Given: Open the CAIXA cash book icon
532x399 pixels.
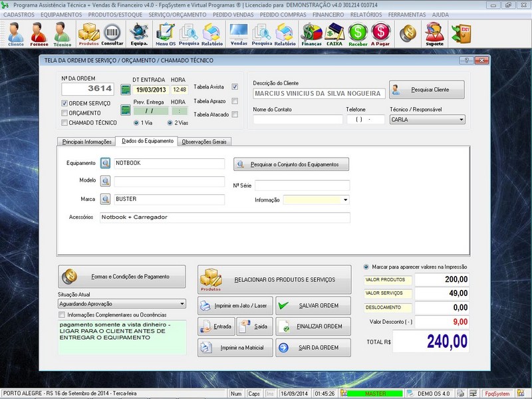Looking at the screenshot, I should point(334,34).
